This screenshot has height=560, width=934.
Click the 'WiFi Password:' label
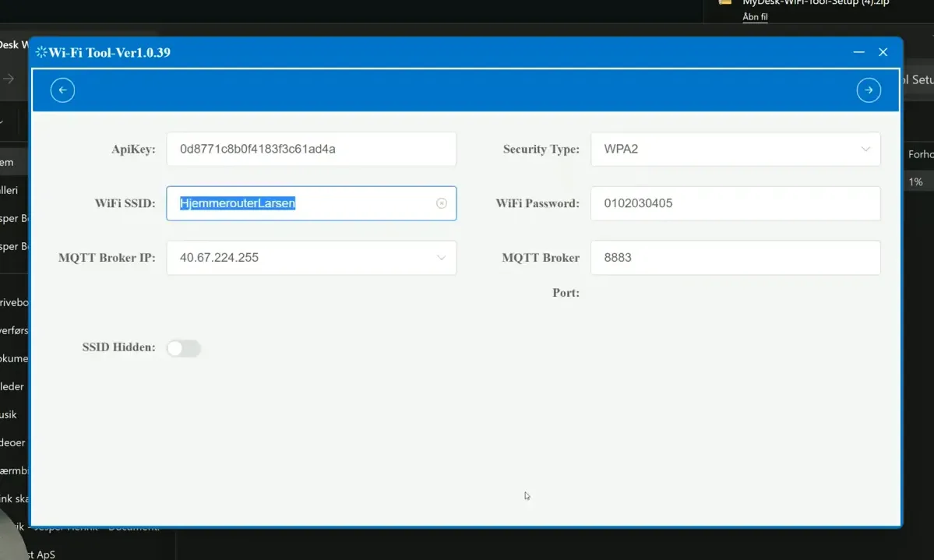click(537, 203)
